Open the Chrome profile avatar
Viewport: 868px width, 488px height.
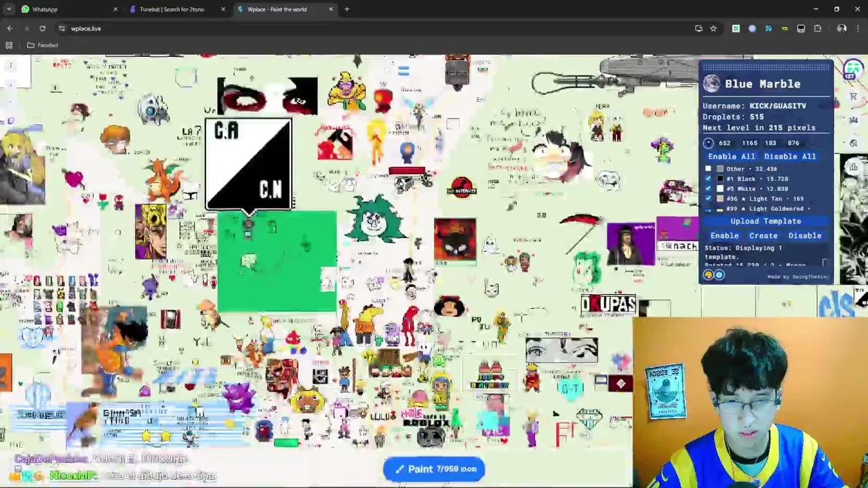click(842, 28)
